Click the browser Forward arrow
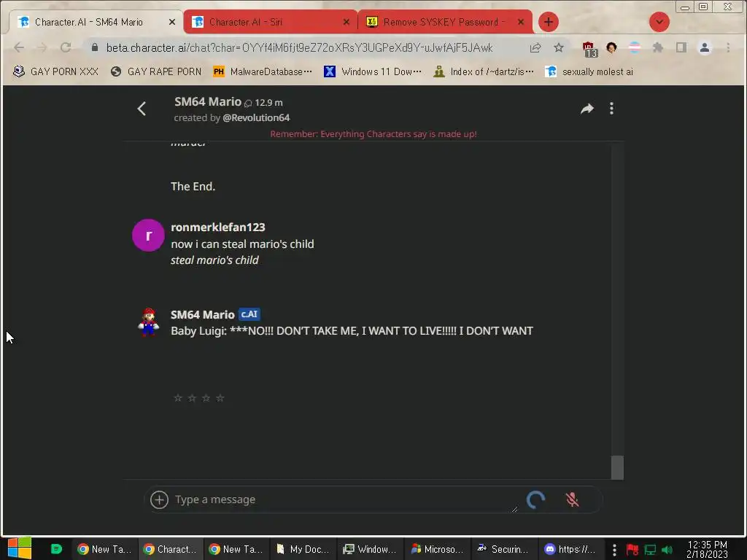Screen dimensions: 747x560 pos(42,47)
